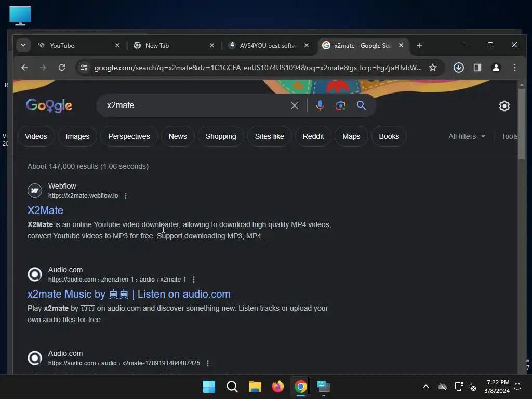
Task: Open options for the Webflow result
Action: coord(126,196)
